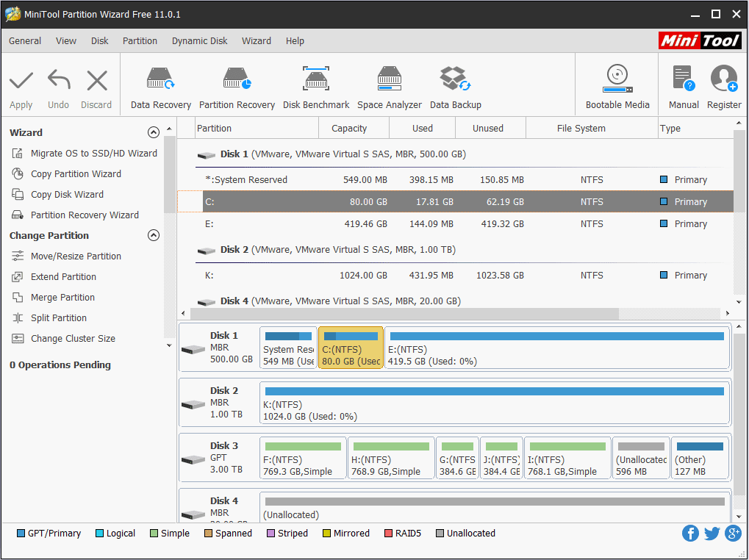This screenshot has width=749, height=560.
Task: Select System Reserved block in disk map
Action: tap(288, 348)
